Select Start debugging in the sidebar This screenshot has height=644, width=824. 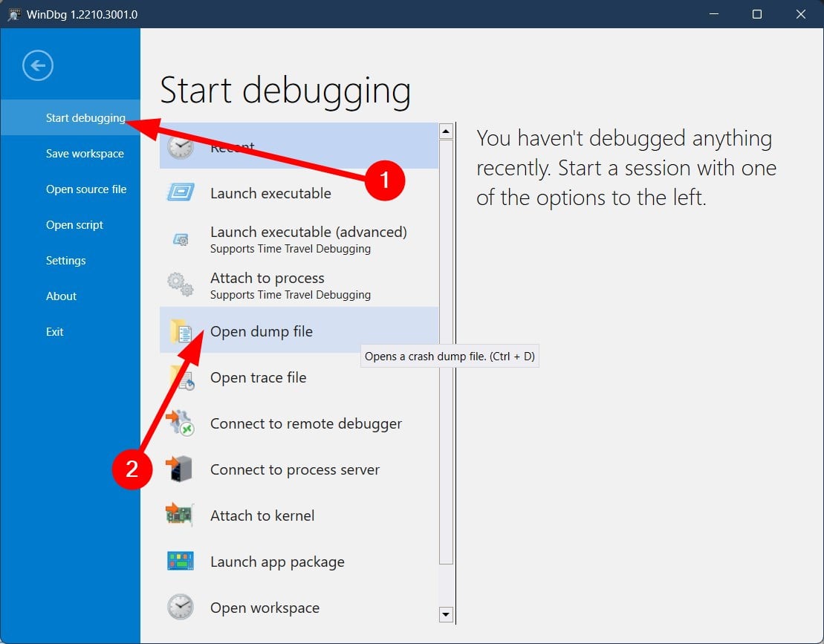(x=71, y=117)
